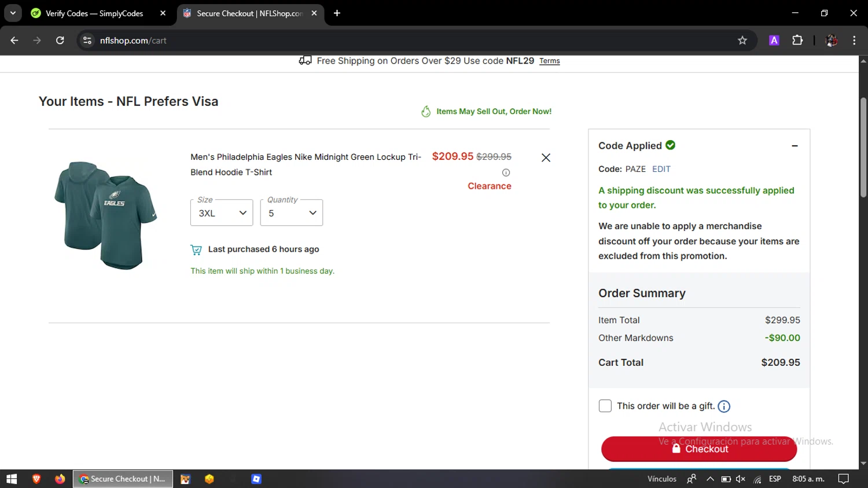The height and width of the screenshot is (488, 868).
Task: Click the EDIT link next to code PAZE
Action: 661,169
